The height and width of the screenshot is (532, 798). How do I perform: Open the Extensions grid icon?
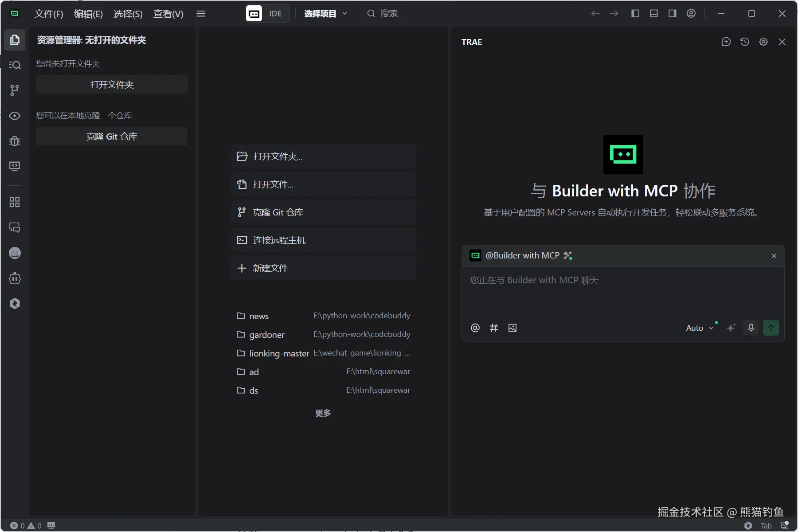[15, 202]
